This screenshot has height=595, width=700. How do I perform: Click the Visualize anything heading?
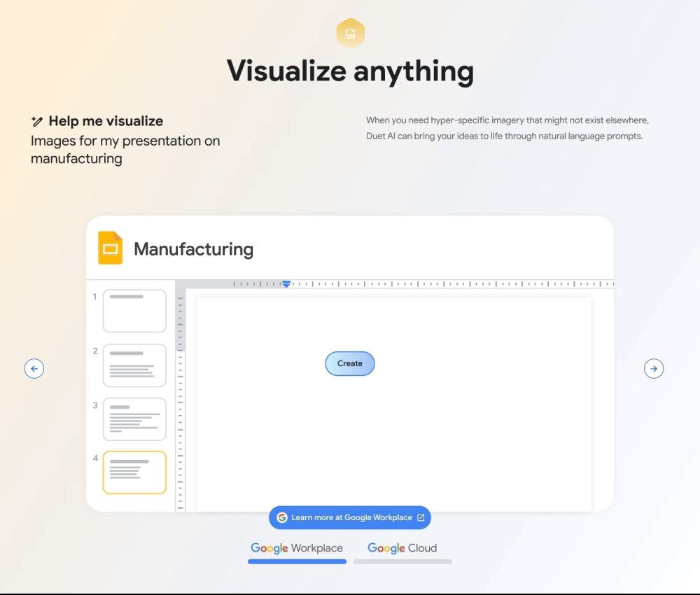351,71
